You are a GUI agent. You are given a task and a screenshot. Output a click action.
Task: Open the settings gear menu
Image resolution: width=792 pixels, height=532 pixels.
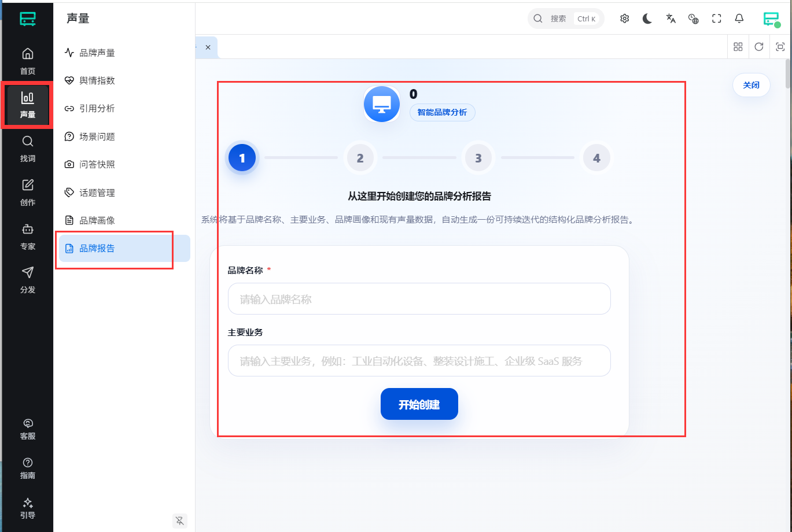[624, 19]
